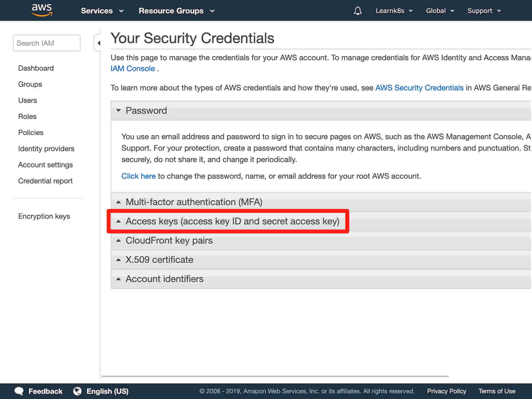Click the IAM Console link
Screen dimensions: 532x399
pyautogui.click(x=133, y=69)
